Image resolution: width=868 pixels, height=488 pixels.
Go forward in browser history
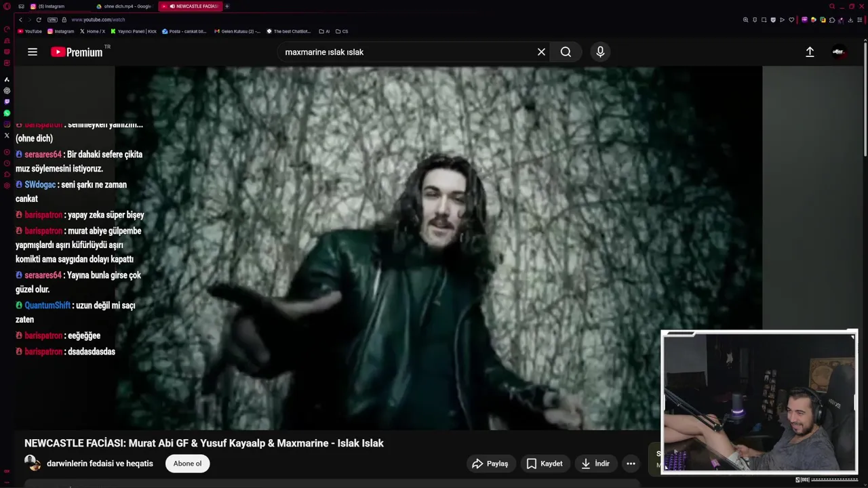29,20
